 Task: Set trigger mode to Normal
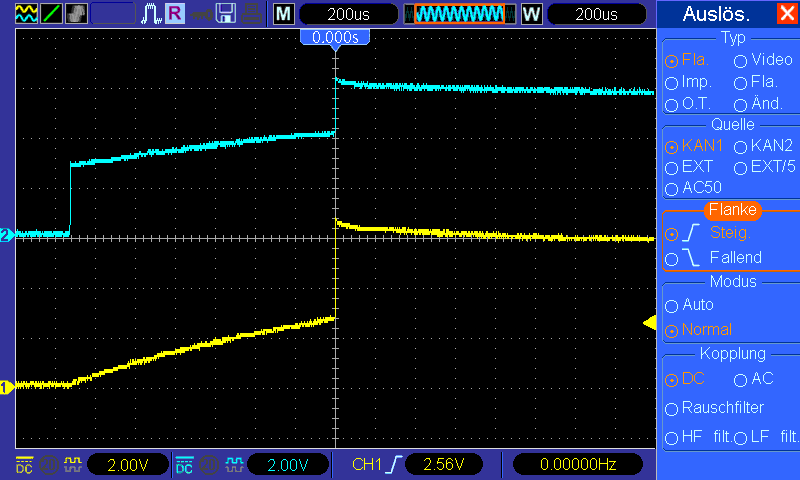click(698, 330)
